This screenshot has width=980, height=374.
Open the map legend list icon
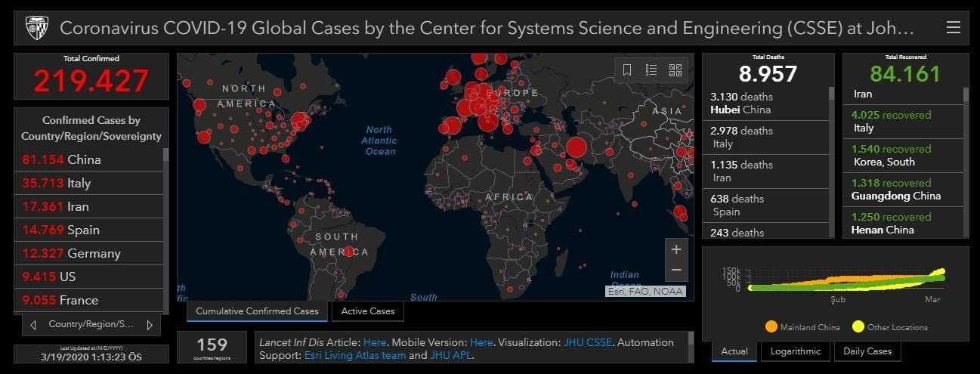click(x=651, y=70)
